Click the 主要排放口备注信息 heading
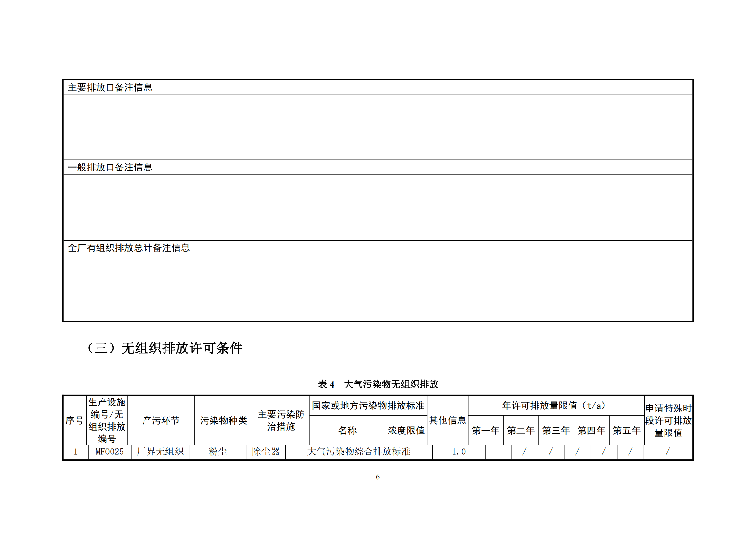The width and height of the screenshot is (756, 535). point(110,87)
